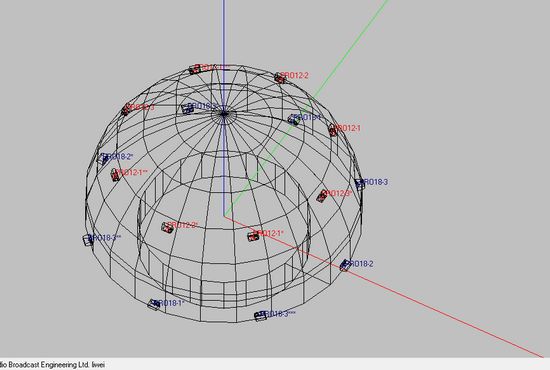Select the red RO12-3 speaker on upper-left rim
Image resolution: width=550 pixels, height=370 pixels.
[x=125, y=110]
